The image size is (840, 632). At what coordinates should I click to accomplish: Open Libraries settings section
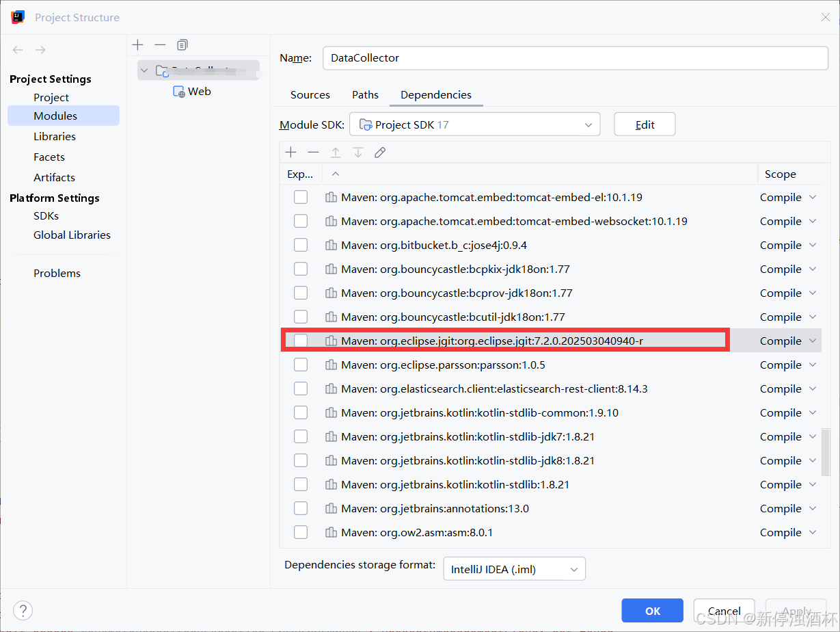tap(55, 136)
